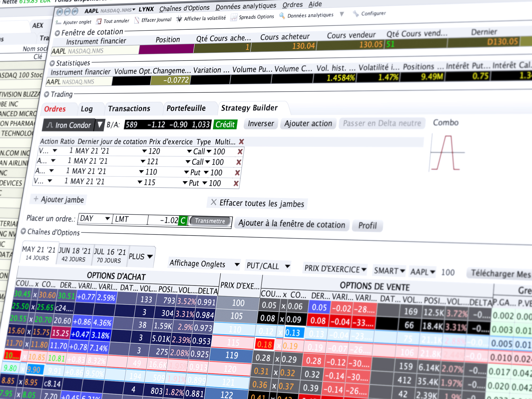Switch to the Transactions tab
The image size is (532, 399).
129,109
